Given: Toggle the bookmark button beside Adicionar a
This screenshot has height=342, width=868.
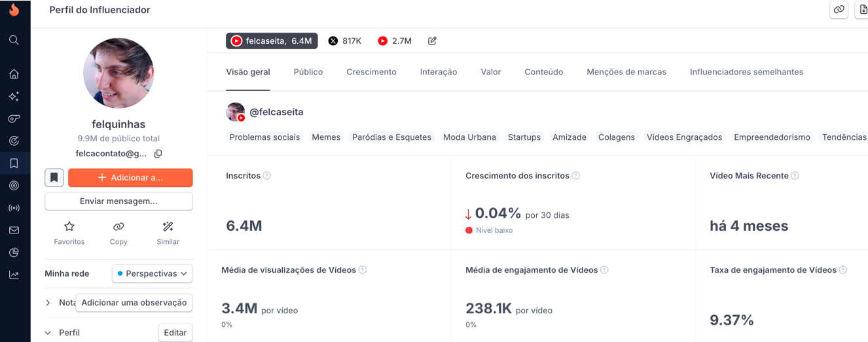Looking at the screenshot, I should click(54, 178).
